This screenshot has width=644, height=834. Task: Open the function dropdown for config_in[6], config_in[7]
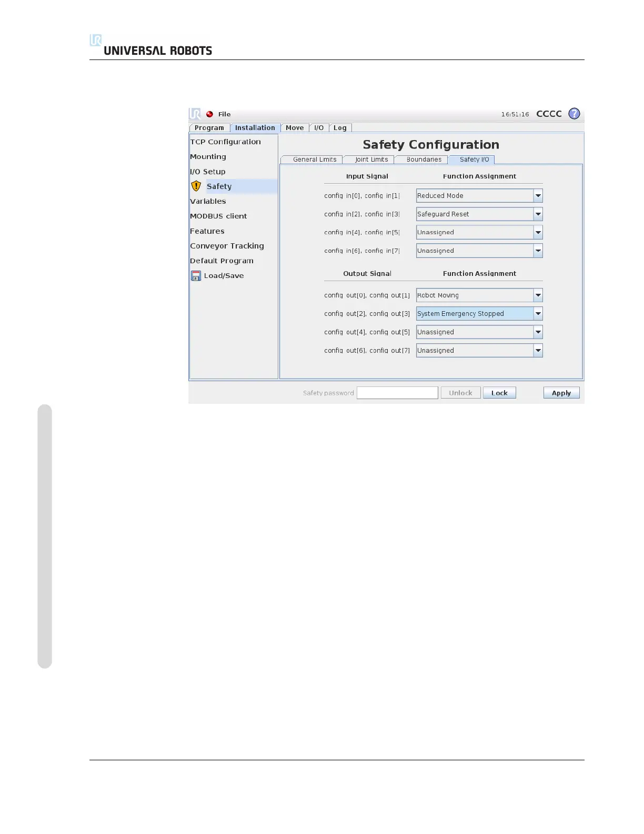click(x=479, y=251)
